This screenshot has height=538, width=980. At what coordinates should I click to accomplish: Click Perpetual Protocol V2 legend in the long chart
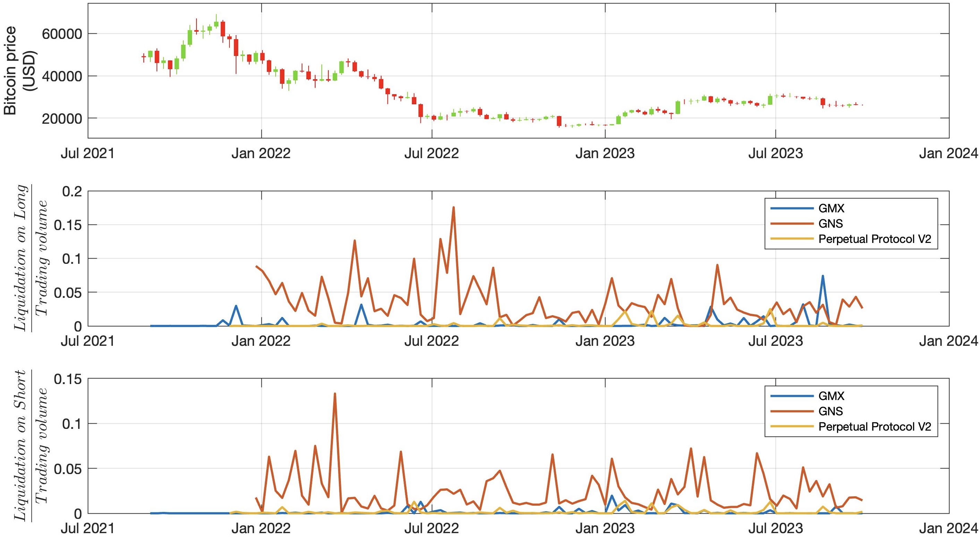click(x=874, y=239)
